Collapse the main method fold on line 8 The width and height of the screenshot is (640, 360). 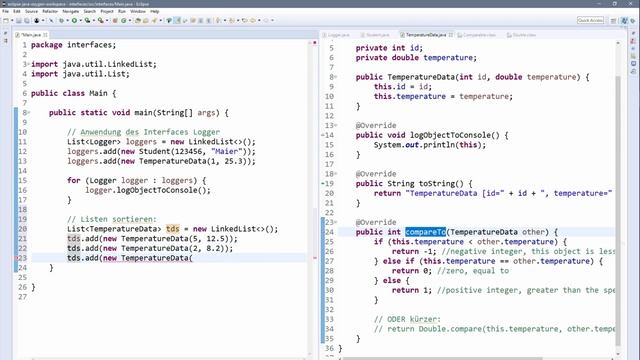point(29,113)
